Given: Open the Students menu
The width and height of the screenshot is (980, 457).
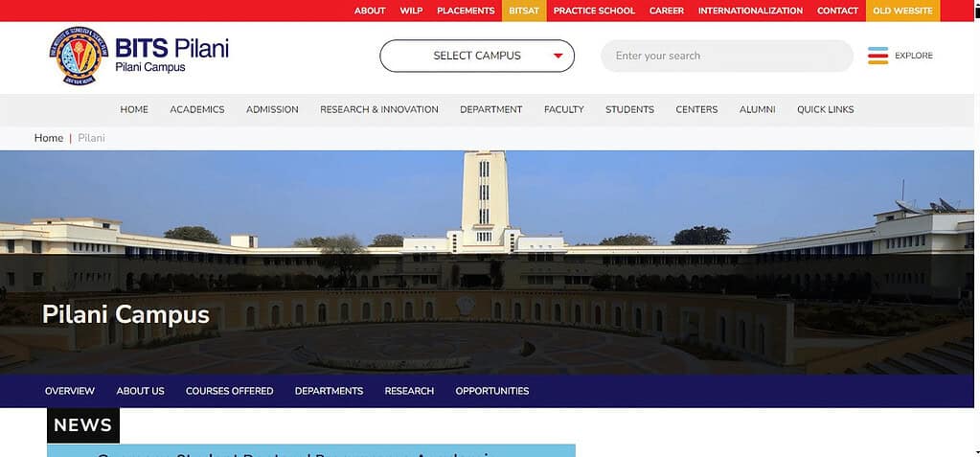Looking at the screenshot, I should (x=629, y=109).
